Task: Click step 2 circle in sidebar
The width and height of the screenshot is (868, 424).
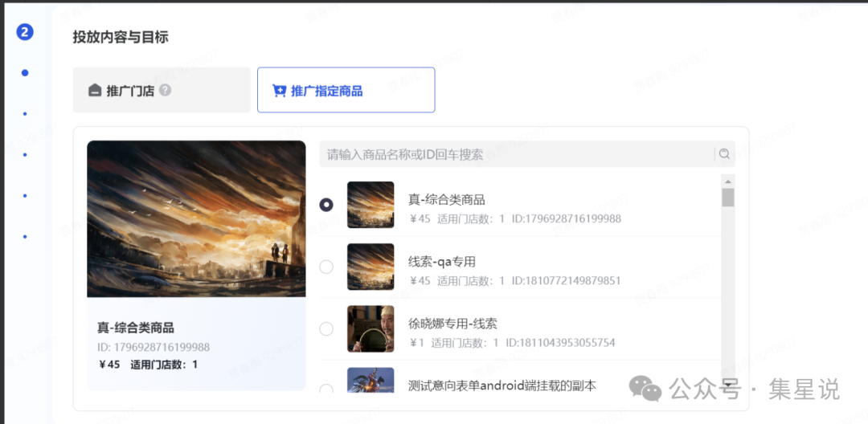Action: 25,32
